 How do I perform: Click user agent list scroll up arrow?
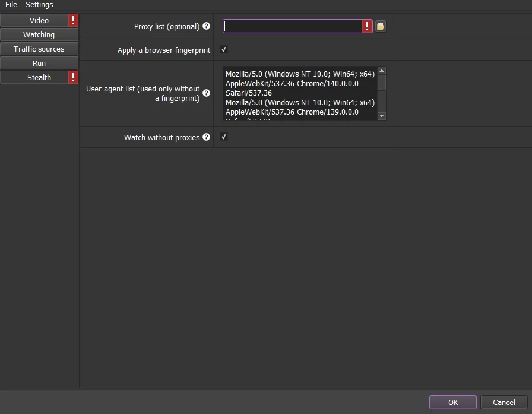click(x=382, y=71)
